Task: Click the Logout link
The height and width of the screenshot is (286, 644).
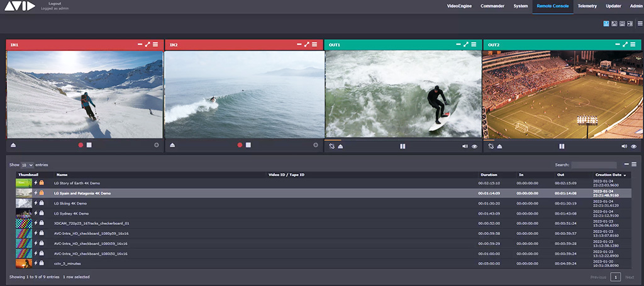Action: pyautogui.click(x=55, y=4)
